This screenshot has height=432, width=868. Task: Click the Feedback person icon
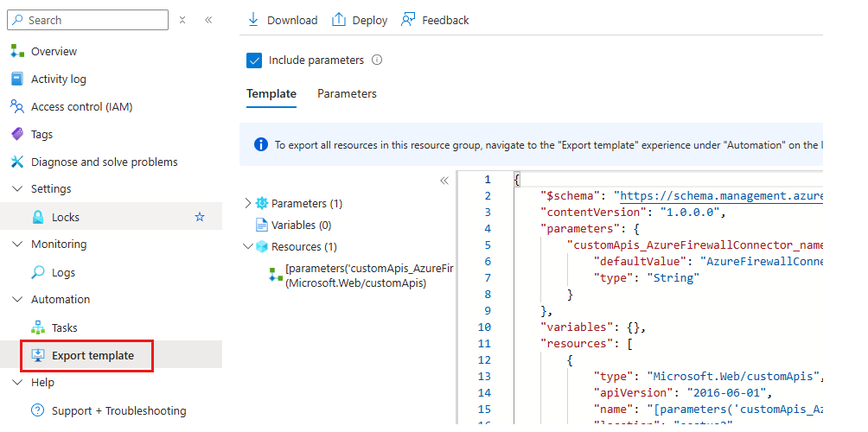click(x=409, y=20)
